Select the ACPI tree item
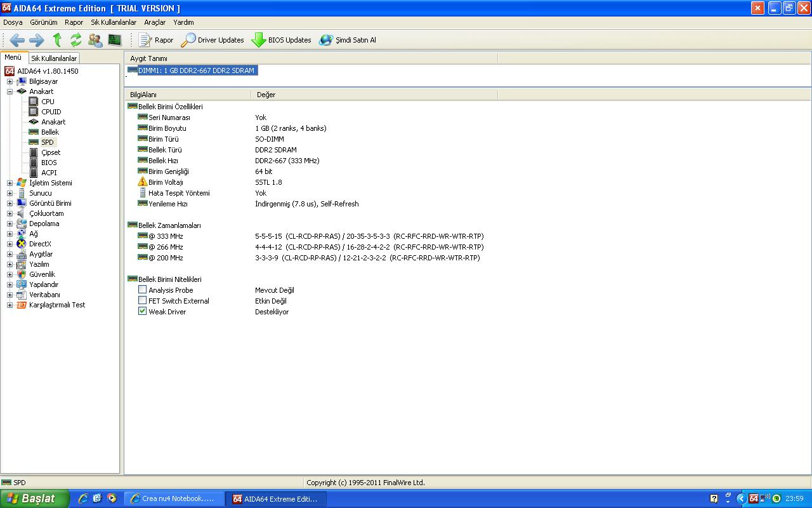Image resolution: width=812 pixels, height=508 pixels. point(49,173)
